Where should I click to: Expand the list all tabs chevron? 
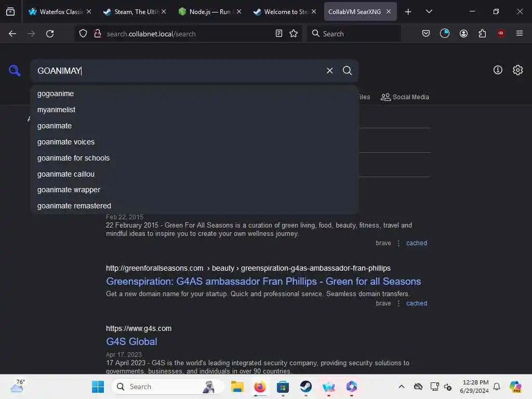429,11
